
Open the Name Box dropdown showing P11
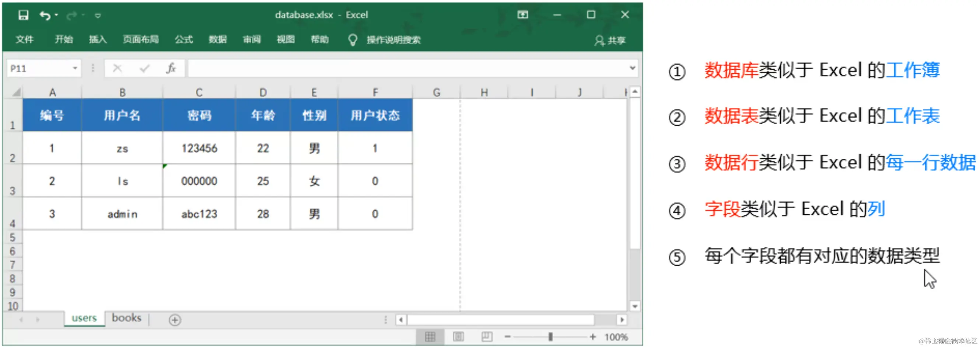pos(74,69)
